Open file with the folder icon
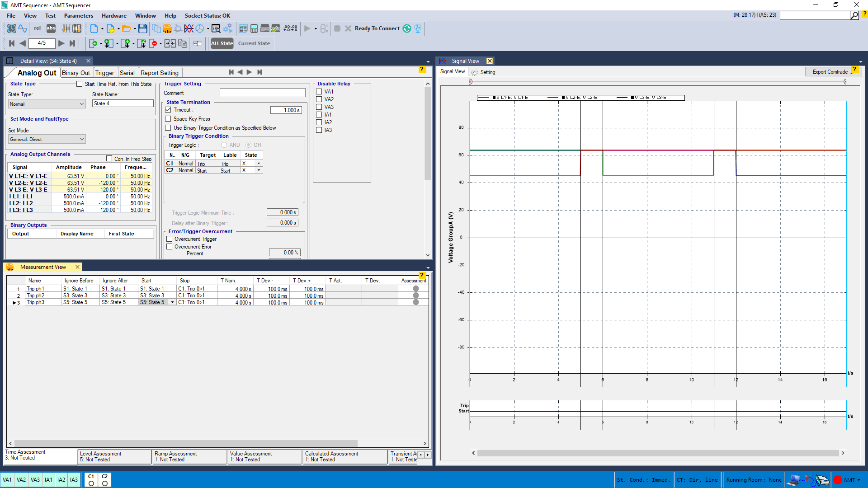The height and width of the screenshot is (488, 868). [x=126, y=29]
